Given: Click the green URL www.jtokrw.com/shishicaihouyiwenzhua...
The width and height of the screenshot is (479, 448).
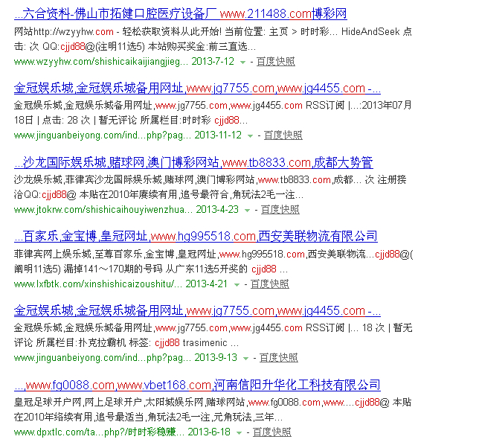Looking at the screenshot, I should point(103,209).
